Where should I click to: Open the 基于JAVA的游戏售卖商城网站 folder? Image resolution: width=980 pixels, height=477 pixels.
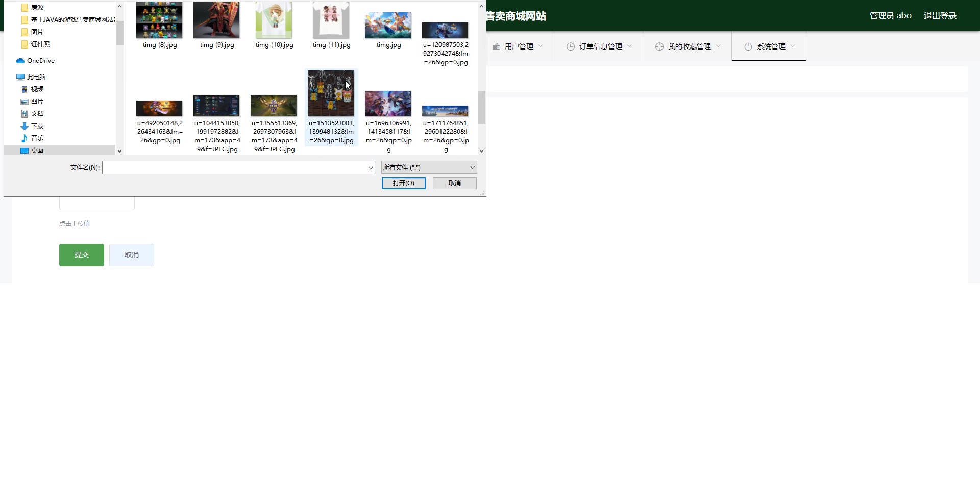click(68, 20)
